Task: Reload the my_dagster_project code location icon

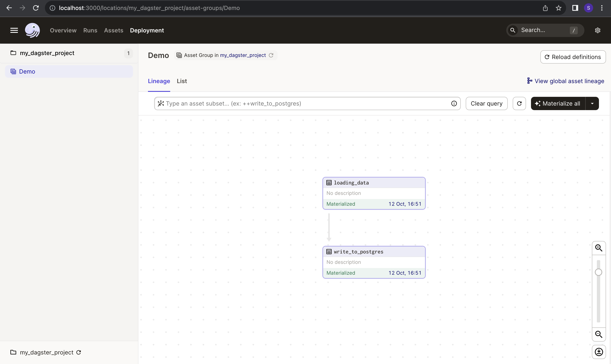Action: (79, 353)
